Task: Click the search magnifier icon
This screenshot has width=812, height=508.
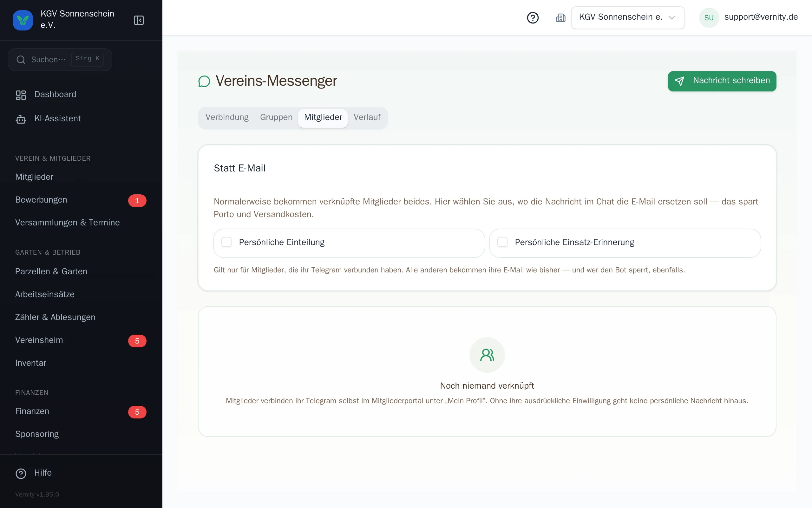Action: click(x=21, y=60)
